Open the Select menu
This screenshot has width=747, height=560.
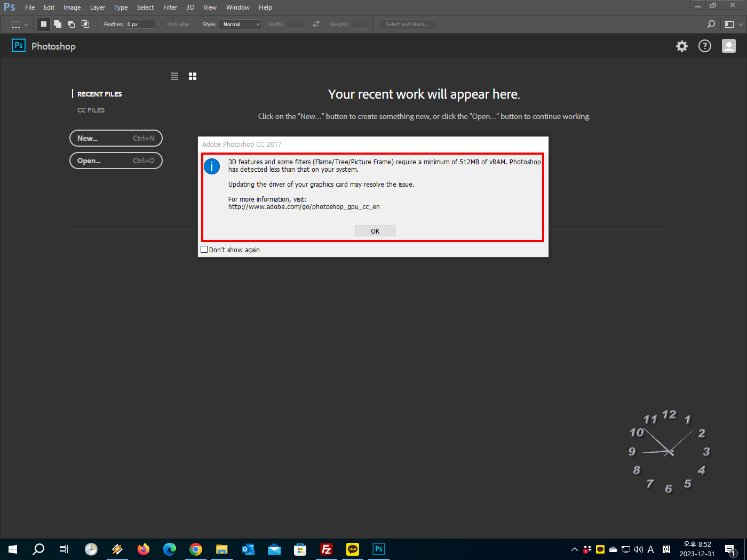tap(145, 7)
